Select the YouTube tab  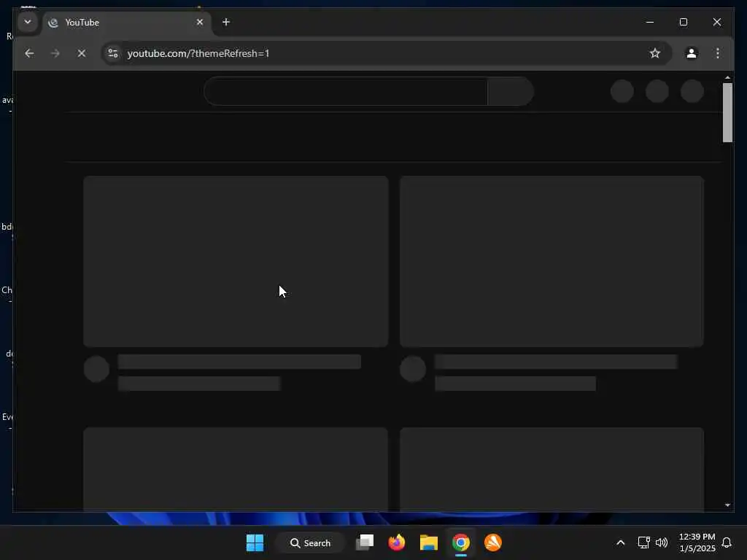click(x=126, y=23)
